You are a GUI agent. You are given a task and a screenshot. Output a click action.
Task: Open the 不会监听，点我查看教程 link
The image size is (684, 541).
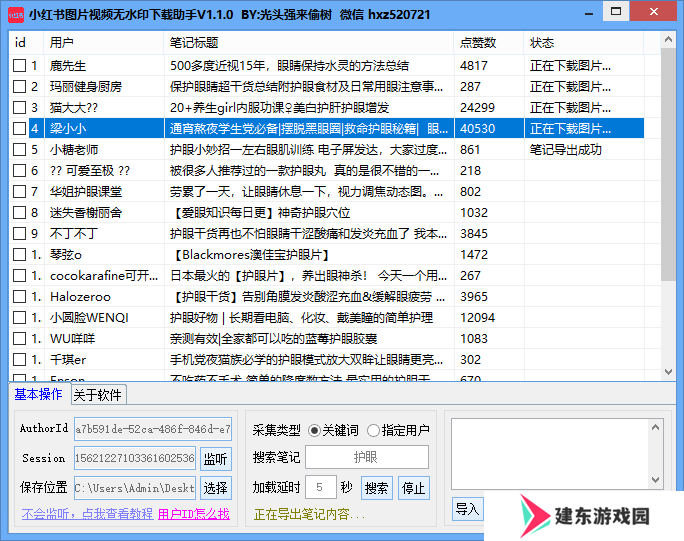[x=87, y=514]
